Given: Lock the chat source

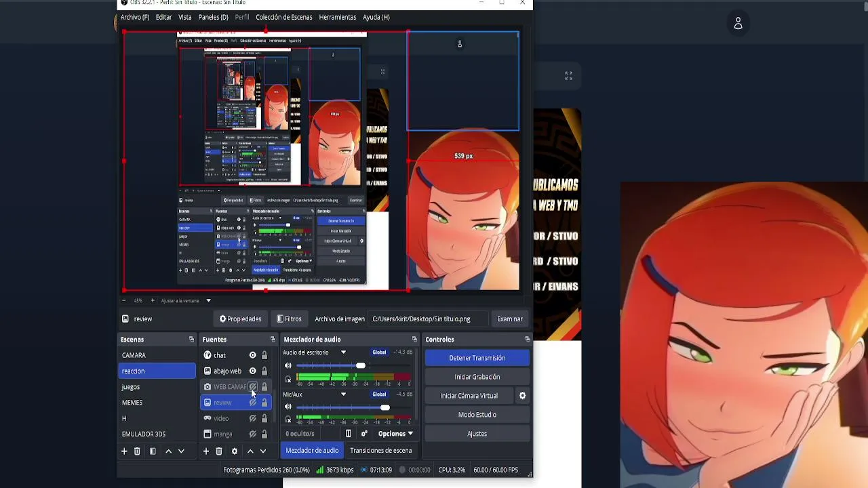Looking at the screenshot, I should point(264,355).
